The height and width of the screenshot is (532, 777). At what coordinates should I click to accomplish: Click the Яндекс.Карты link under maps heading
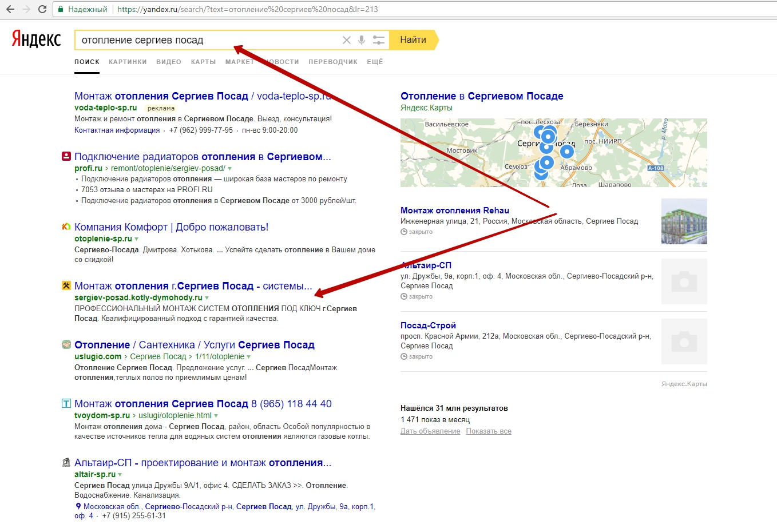click(x=426, y=108)
